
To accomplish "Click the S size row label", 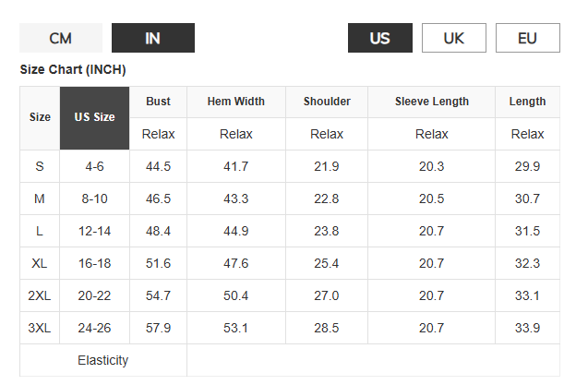I will click(x=40, y=166).
